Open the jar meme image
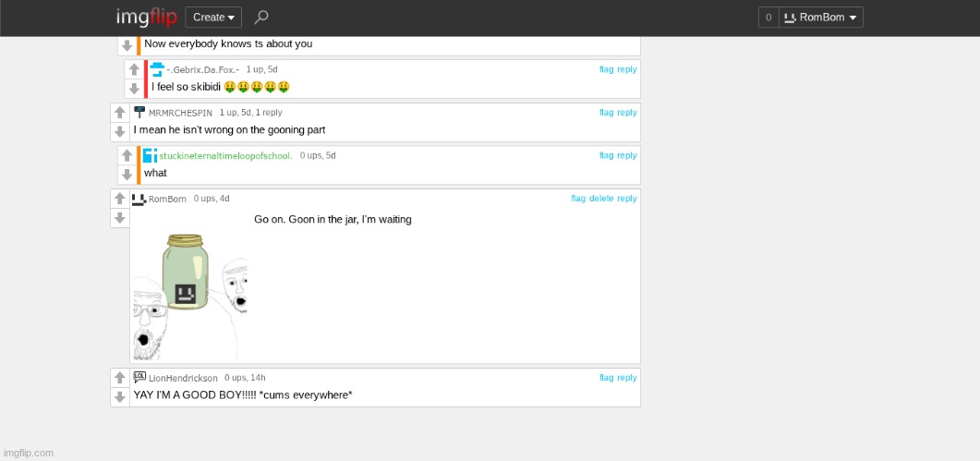980x461 pixels. [189, 296]
